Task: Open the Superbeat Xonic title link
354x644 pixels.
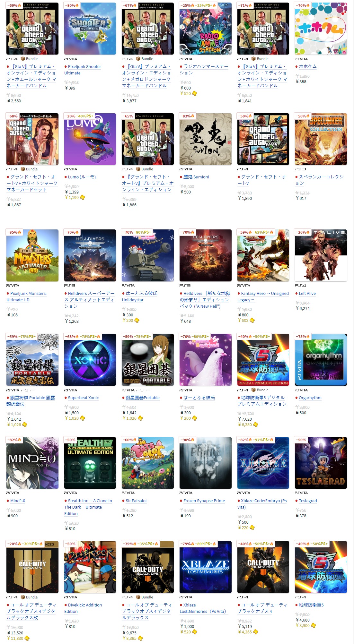Action: click(83, 398)
